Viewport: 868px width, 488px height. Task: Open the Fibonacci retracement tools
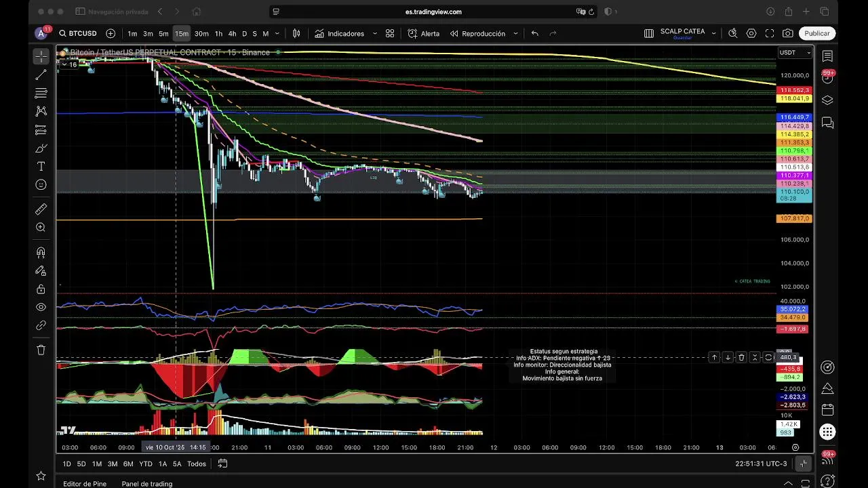click(x=41, y=93)
